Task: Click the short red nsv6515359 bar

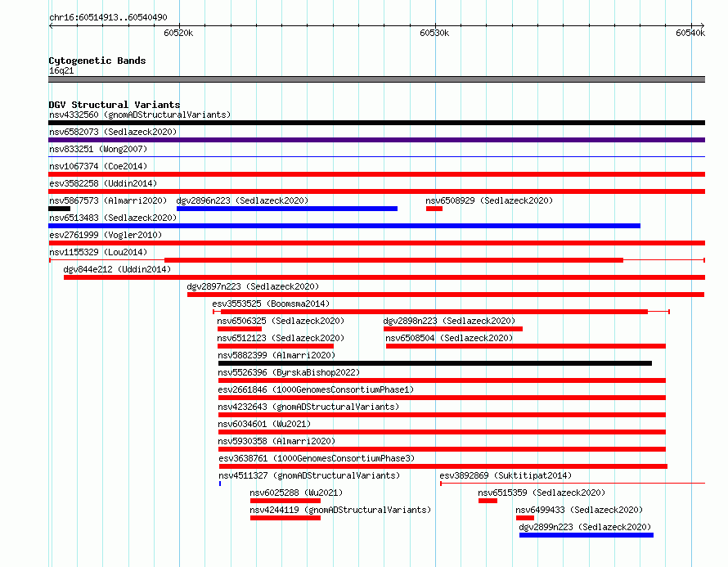Action: [488, 501]
